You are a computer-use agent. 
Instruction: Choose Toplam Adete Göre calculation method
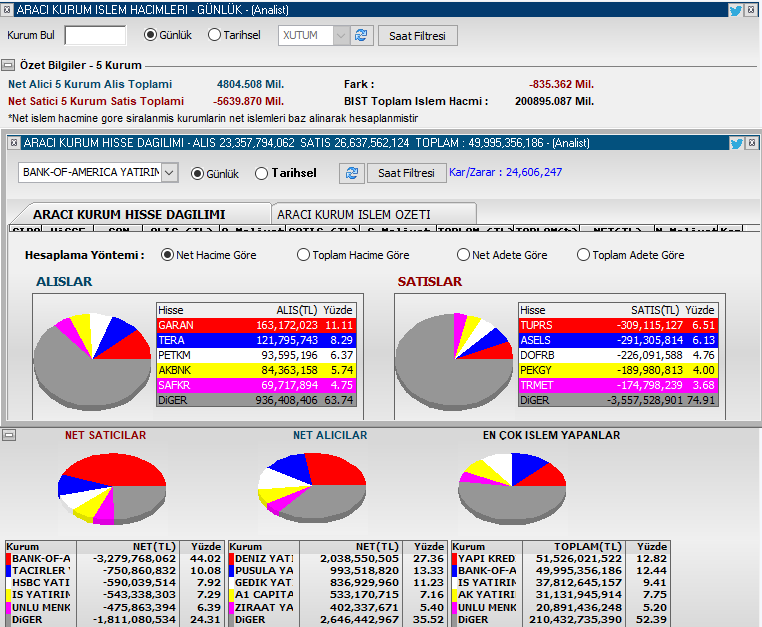click(x=583, y=255)
